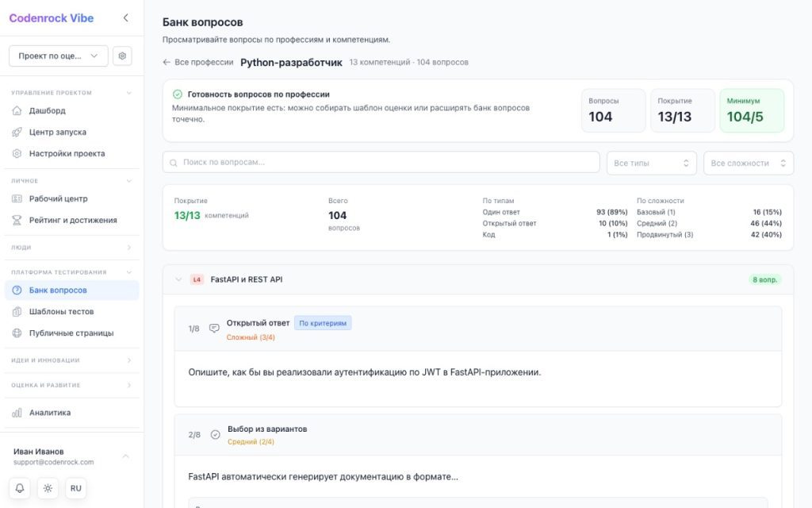Click the support@codenrock.com email
The image size is (812, 508).
(53, 463)
